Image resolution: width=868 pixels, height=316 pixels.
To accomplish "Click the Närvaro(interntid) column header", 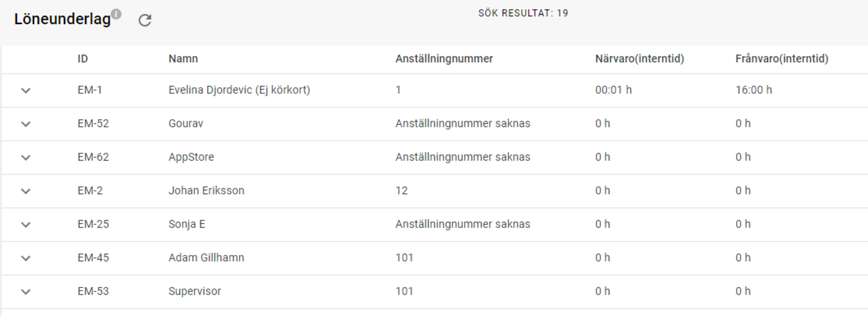I will 640,58.
